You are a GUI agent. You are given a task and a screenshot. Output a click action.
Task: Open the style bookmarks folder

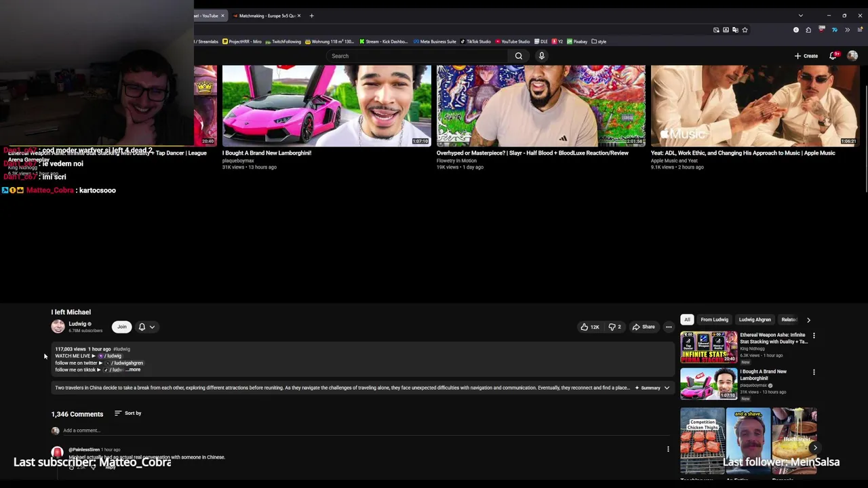click(x=599, y=41)
